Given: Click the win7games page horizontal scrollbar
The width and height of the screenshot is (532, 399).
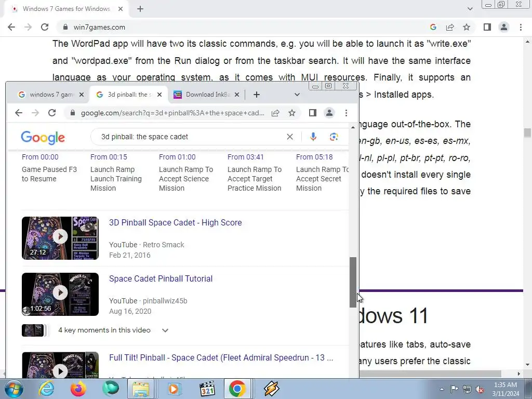Looking at the screenshot, I should pyautogui.click(x=430, y=374).
